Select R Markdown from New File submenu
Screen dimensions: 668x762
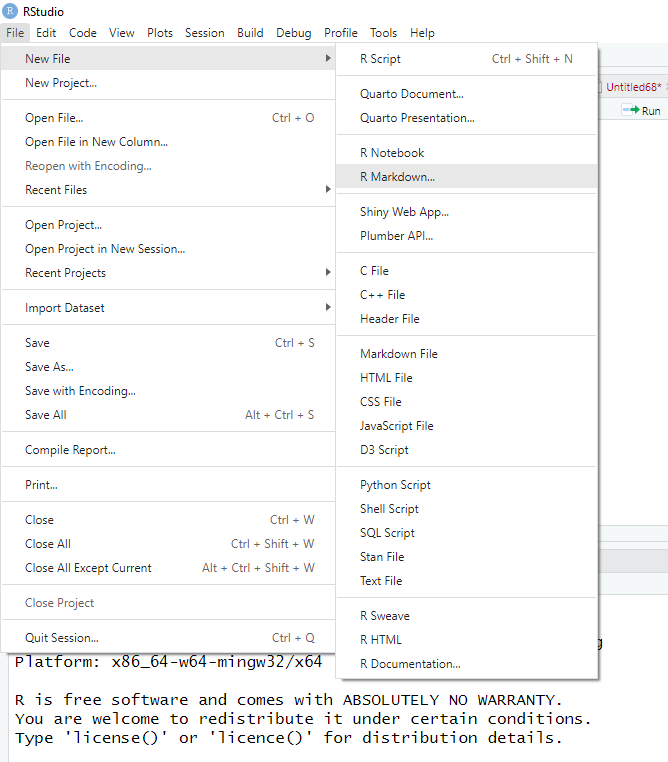(397, 177)
